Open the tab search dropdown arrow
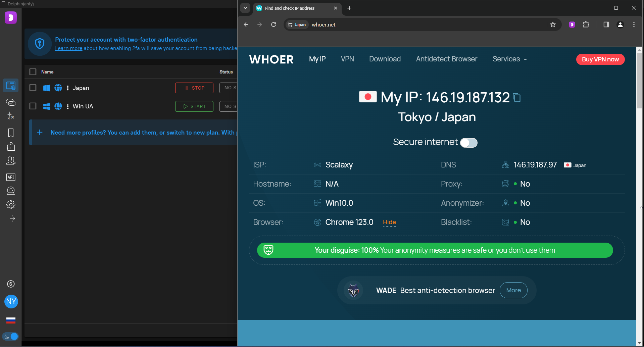The height and width of the screenshot is (347, 644). click(x=245, y=8)
